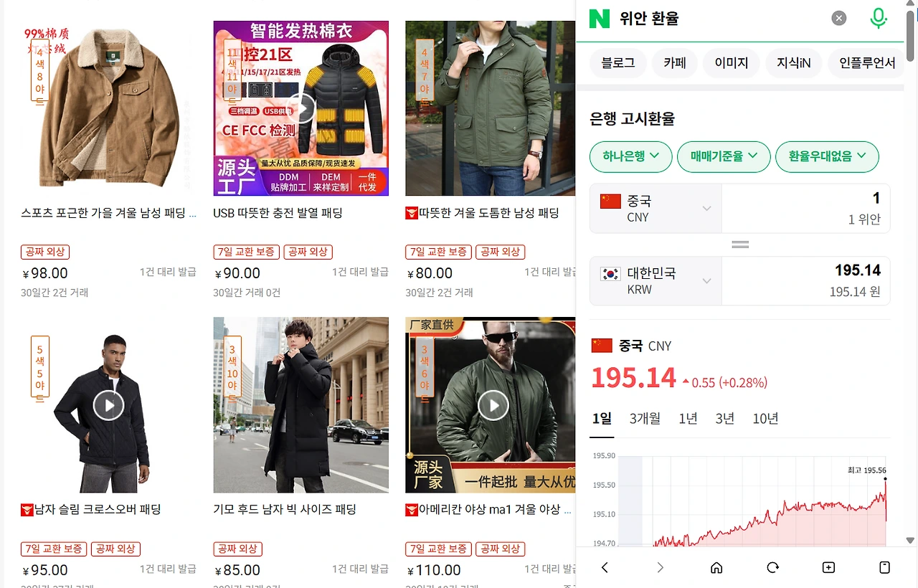Open the 매매기준율 rate type dropdown
The height and width of the screenshot is (588, 918).
coord(724,156)
